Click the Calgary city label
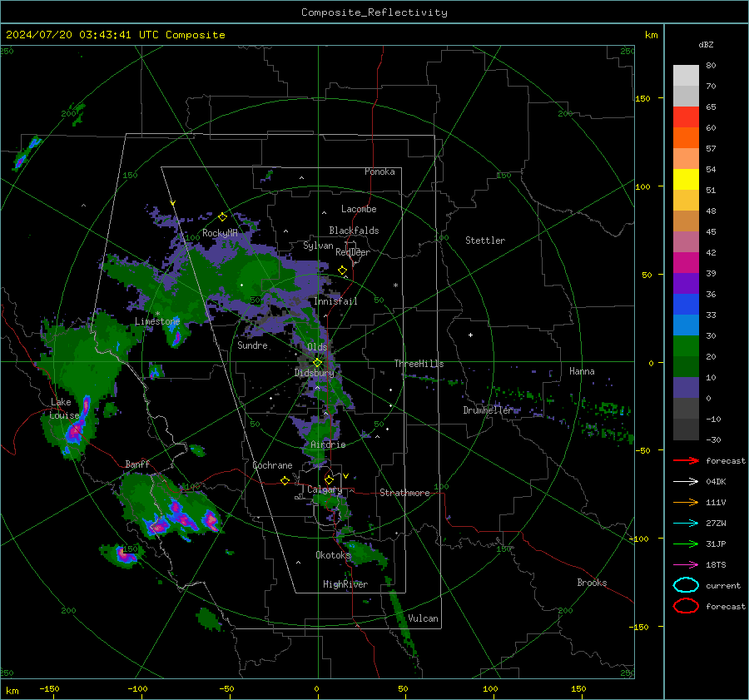 tap(325, 489)
